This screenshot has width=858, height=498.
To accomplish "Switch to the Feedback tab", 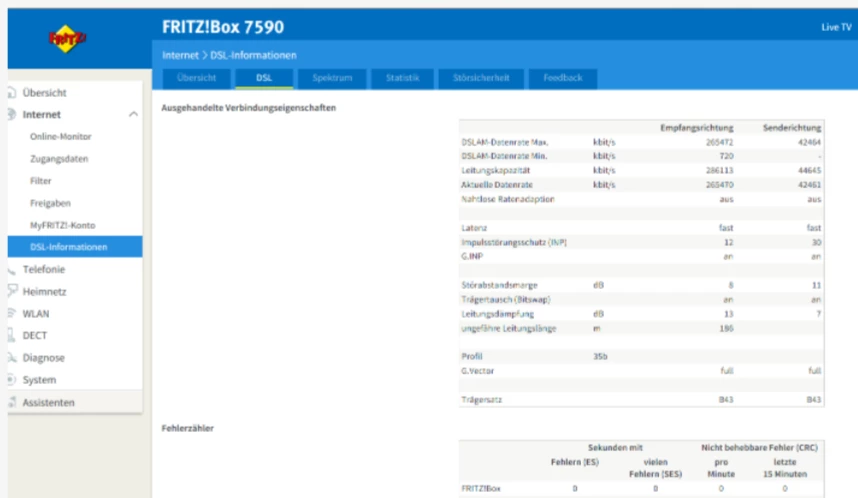I will (x=563, y=78).
